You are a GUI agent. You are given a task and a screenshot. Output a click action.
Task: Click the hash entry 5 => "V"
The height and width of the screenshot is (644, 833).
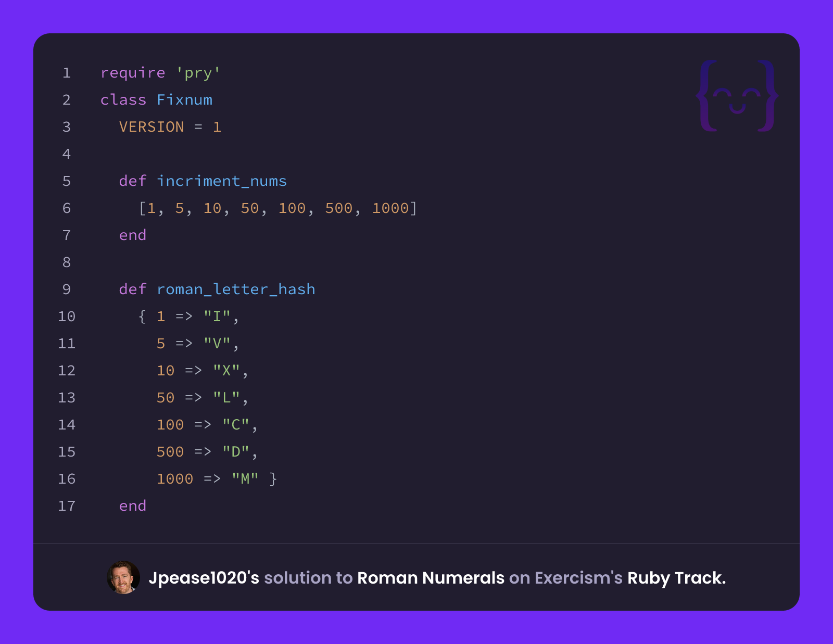(x=194, y=344)
